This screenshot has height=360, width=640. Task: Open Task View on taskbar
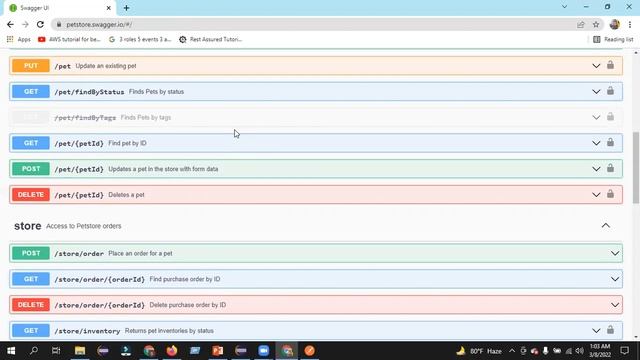pyautogui.click(x=56, y=351)
